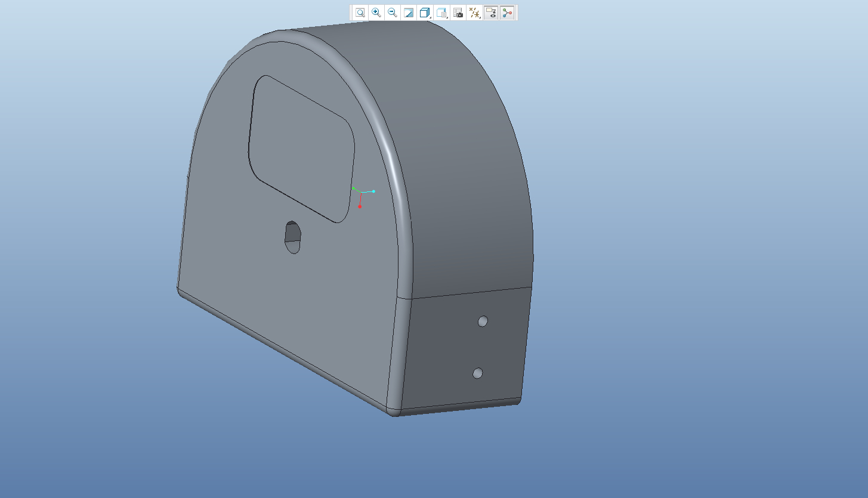Open the Display Style cube dropdown

425,13
